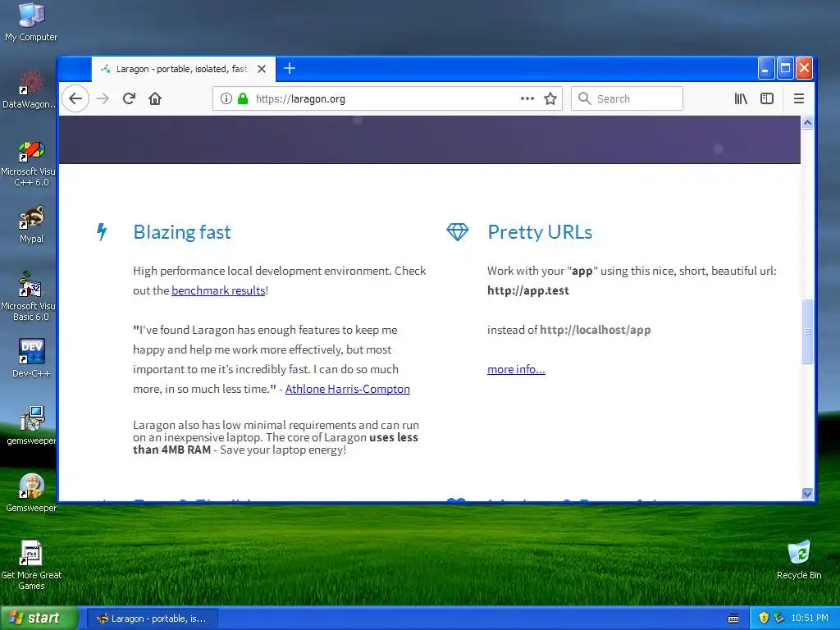This screenshot has height=630, width=840.
Task: Select Dev-C++ desktop icon
Action: click(x=31, y=358)
